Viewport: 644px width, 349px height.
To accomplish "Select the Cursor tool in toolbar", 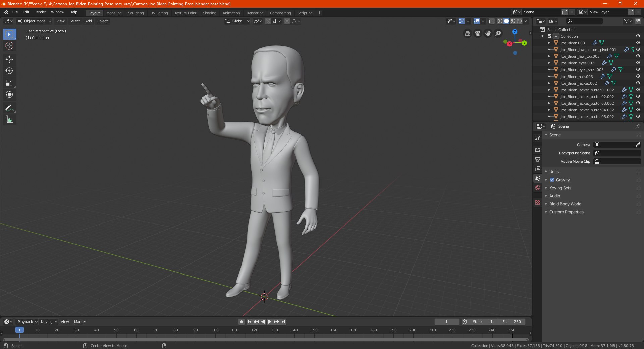I will [9, 46].
